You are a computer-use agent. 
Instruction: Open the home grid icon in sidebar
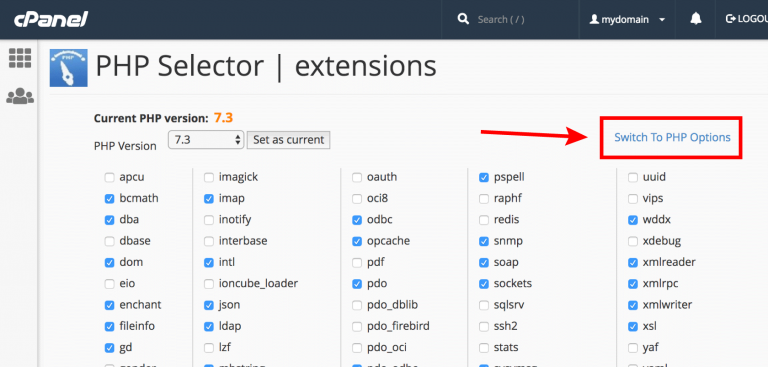(x=20, y=58)
